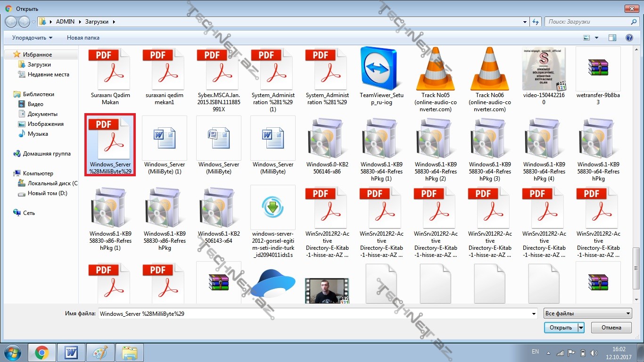Open Paint from the taskbar

[x=100, y=353]
